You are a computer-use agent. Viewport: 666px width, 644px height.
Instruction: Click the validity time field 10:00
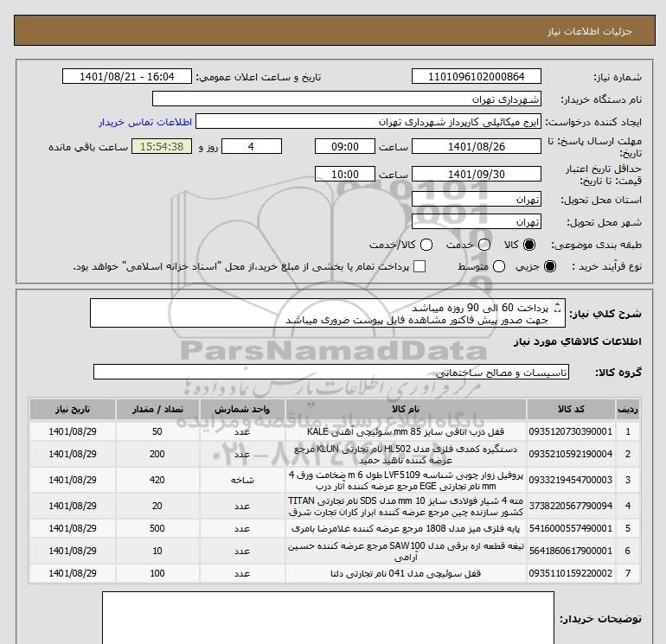tap(345, 174)
